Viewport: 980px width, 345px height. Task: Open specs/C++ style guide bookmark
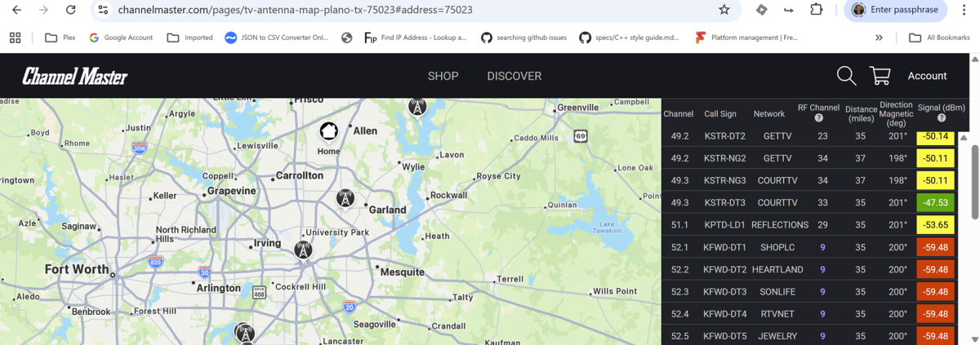click(630, 38)
